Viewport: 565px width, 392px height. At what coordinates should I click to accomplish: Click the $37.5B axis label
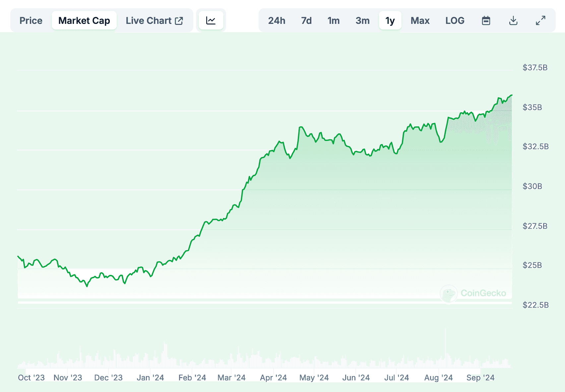pos(535,68)
